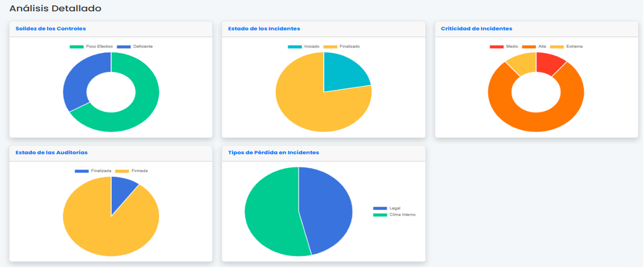Open the Solidez de los Controles card title
The image size is (644, 268).
tap(51, 29)
